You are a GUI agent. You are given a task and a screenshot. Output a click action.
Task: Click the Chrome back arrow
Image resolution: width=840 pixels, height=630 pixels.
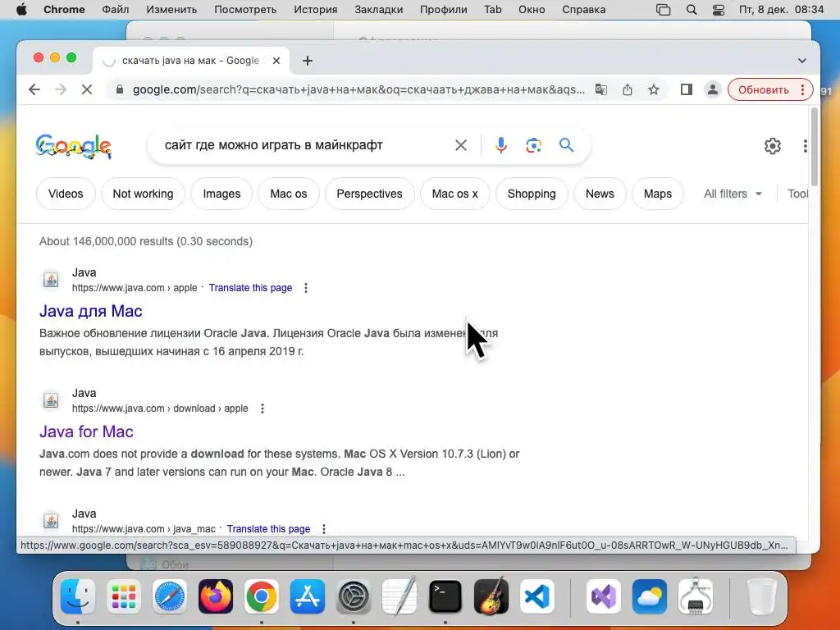click(x=34, y=89)
